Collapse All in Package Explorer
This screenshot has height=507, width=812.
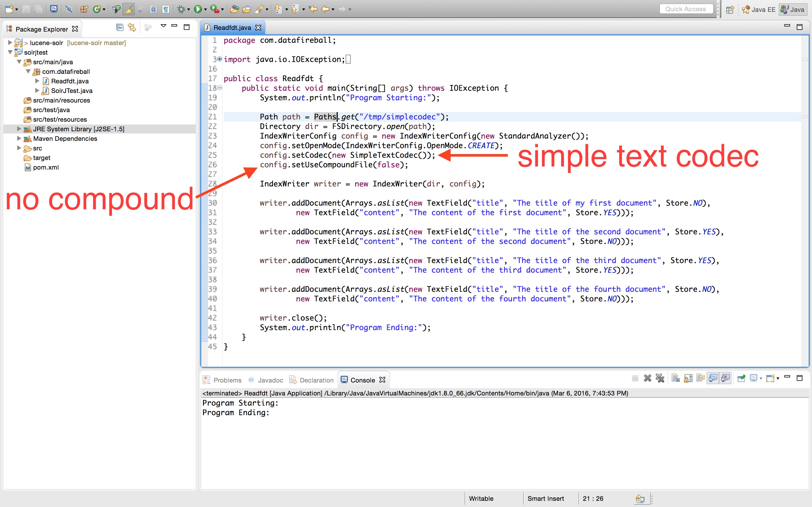(x=120, y=27)
